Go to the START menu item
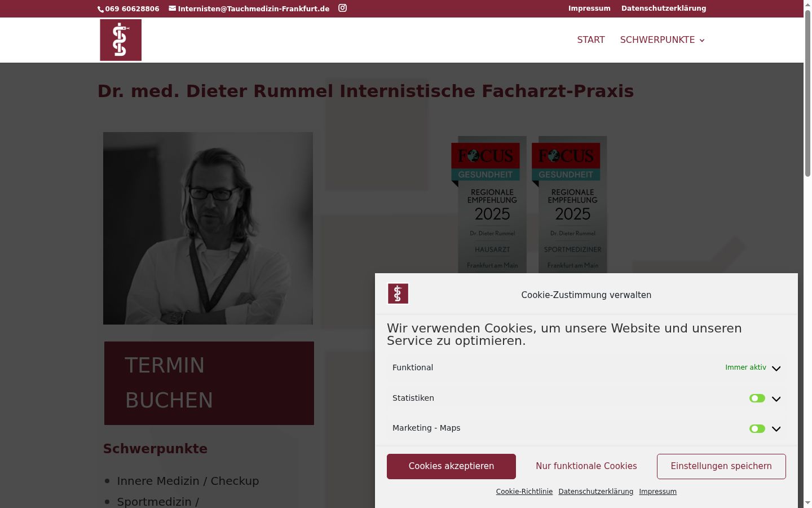Viewport: 812px width, 508px height. coord(591,40)
